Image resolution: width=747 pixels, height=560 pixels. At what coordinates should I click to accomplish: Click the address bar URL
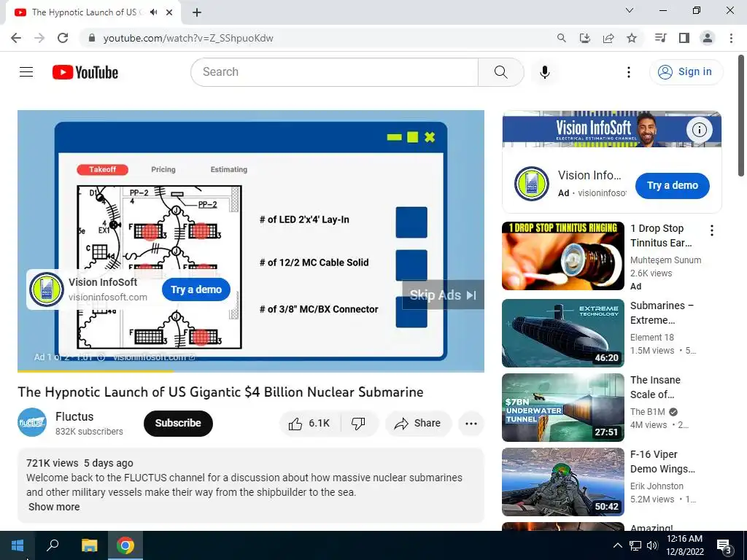188,38
